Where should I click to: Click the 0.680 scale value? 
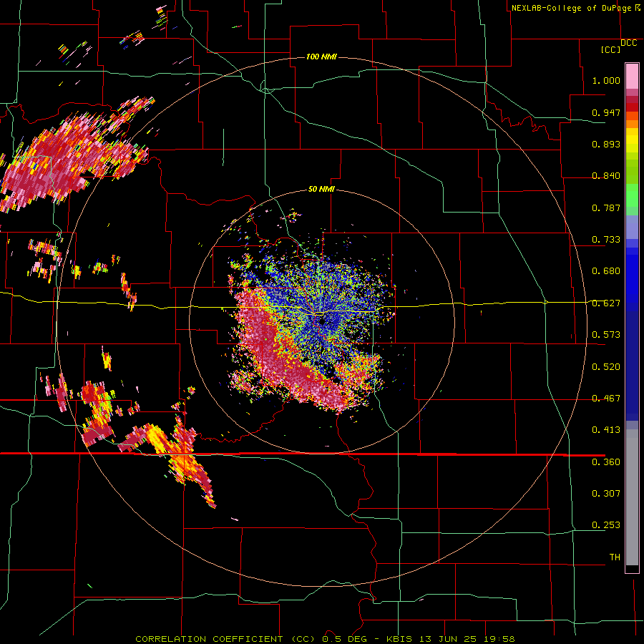[x=606, y=271]
